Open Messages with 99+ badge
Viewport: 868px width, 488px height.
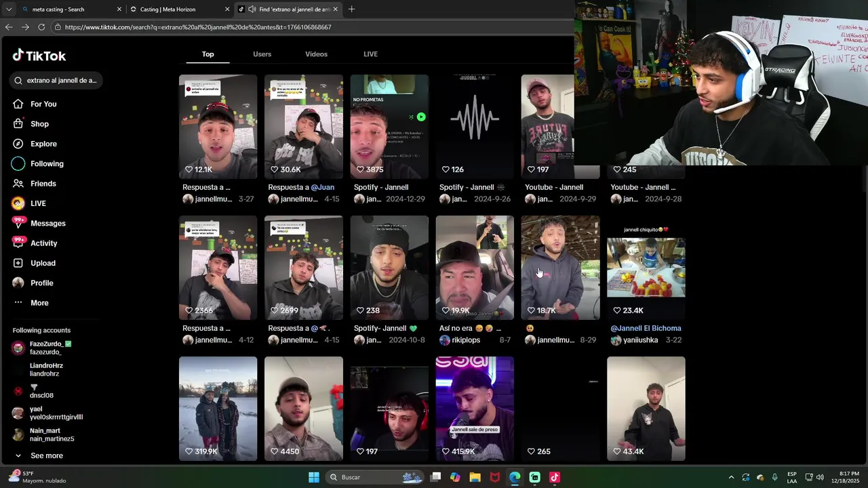(38, 223)
